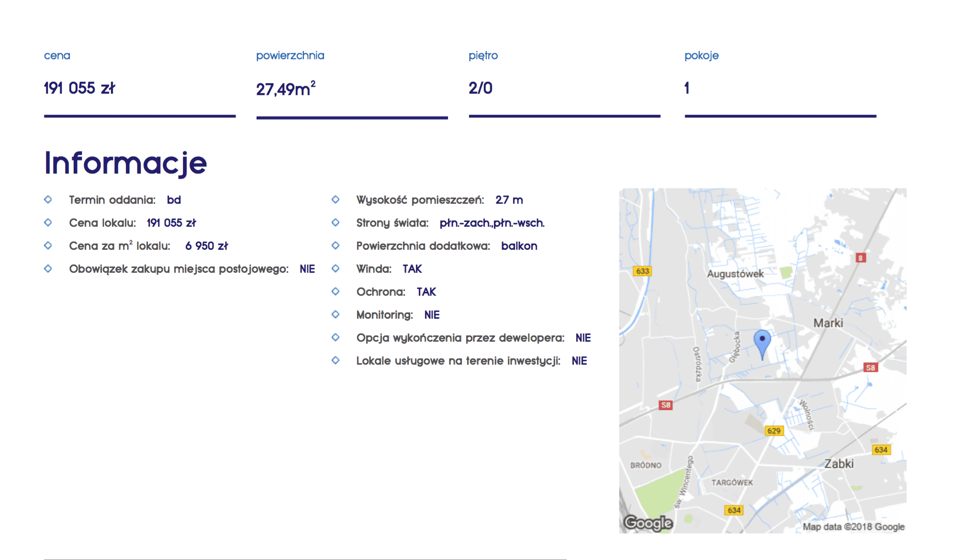Click the Map data ©2018 Google text
Viewport: 960px width, 560px height.
(853, 526)
